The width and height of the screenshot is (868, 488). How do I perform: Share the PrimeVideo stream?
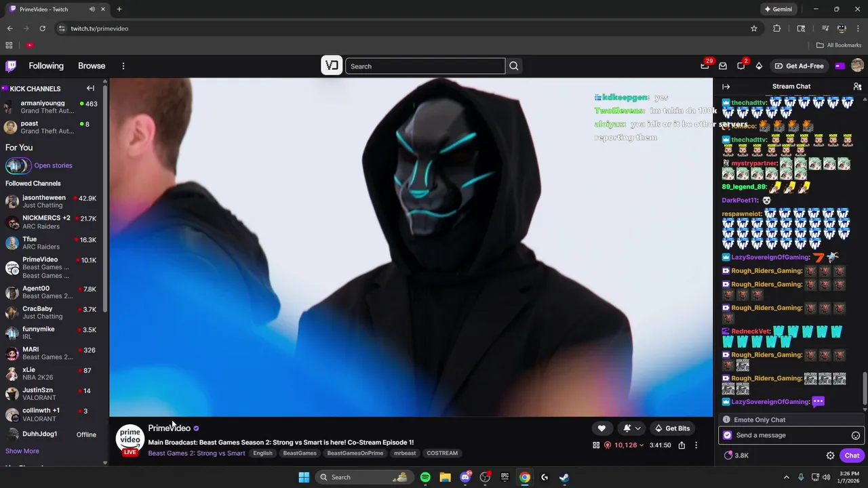click(x=682, y=445)
